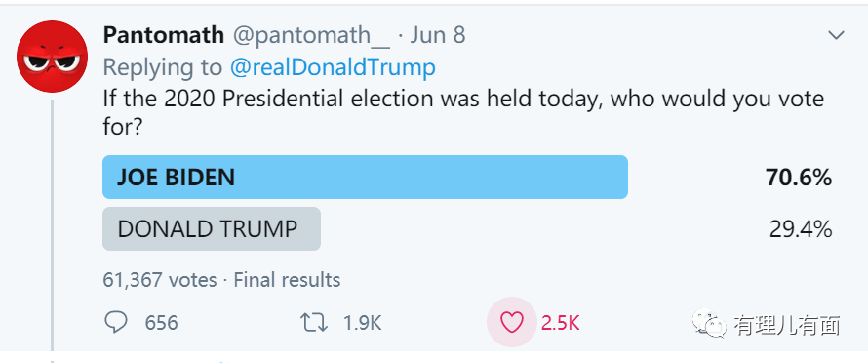Screen dimensions: 868x363
Task: Click the 29.4% result value
Action: coord(801,229)
